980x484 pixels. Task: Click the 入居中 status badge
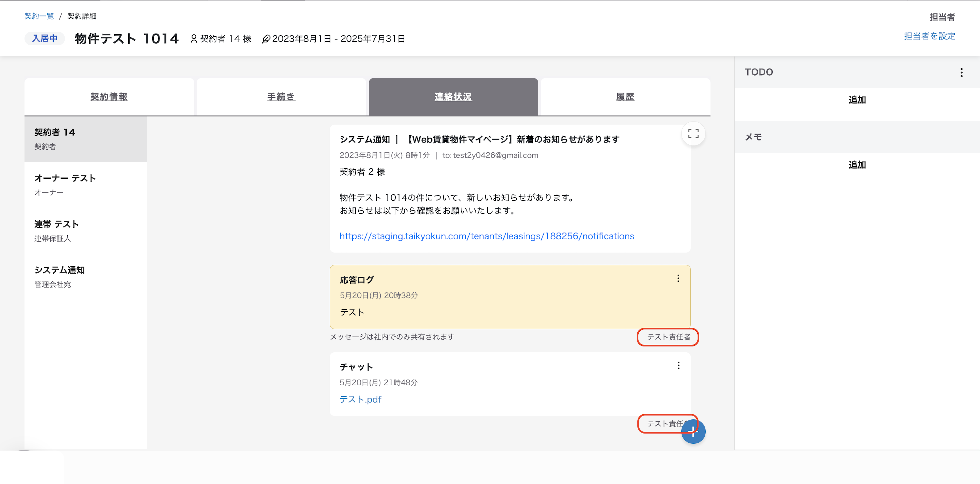click(45, 38)
